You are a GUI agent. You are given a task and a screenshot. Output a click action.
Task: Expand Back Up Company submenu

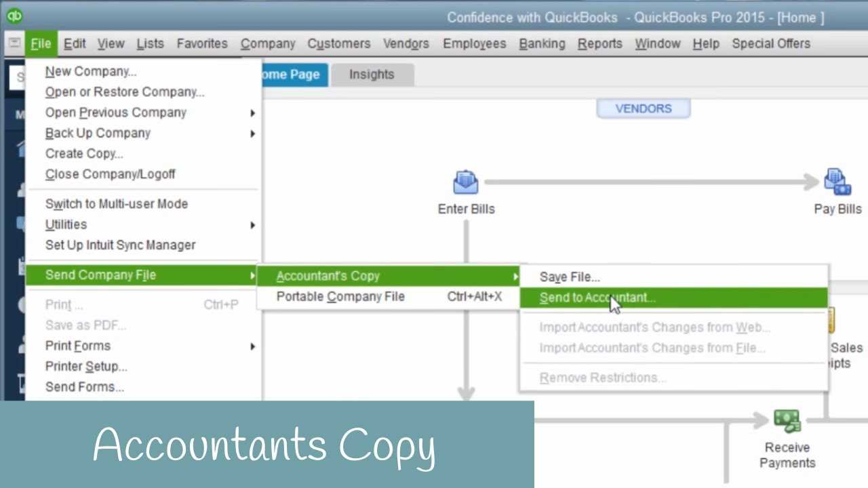click(x=143, y=133)
